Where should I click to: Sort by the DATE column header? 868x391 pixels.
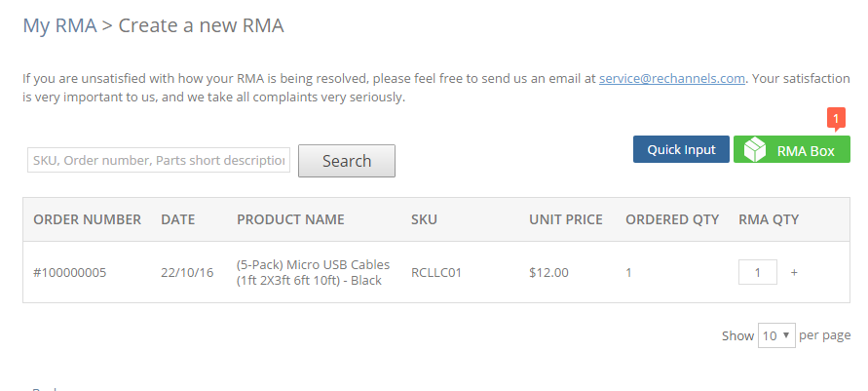177,219
